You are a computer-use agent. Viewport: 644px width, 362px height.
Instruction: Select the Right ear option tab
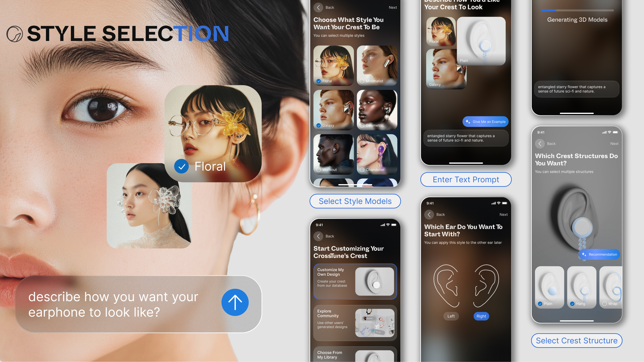[x=481, y=316]
